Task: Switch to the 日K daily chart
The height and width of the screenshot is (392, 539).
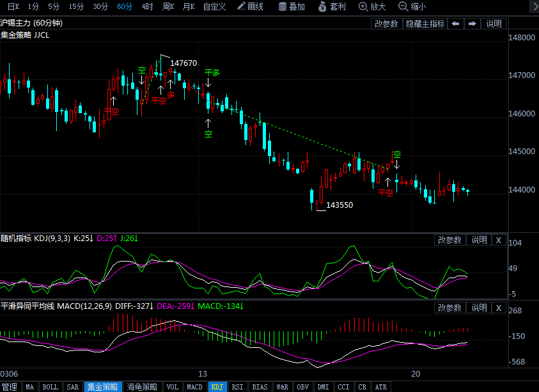Action: tap(13, 6)
